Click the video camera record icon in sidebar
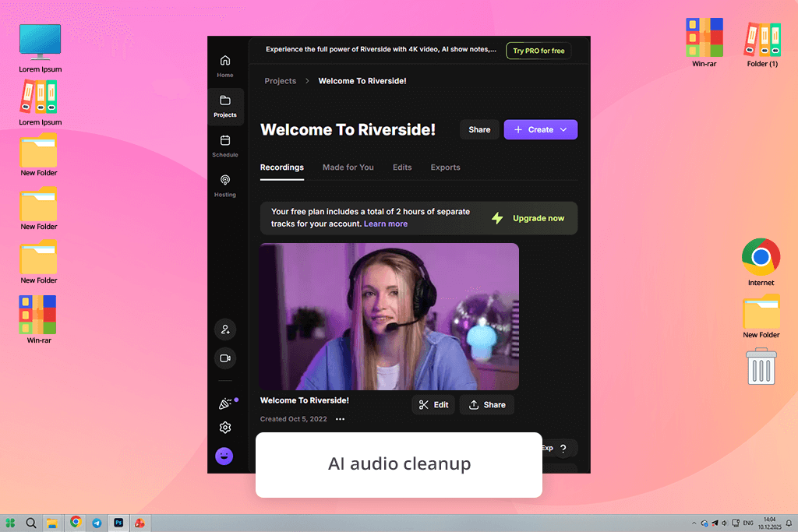The image size is (798, 532). (225, 358)
